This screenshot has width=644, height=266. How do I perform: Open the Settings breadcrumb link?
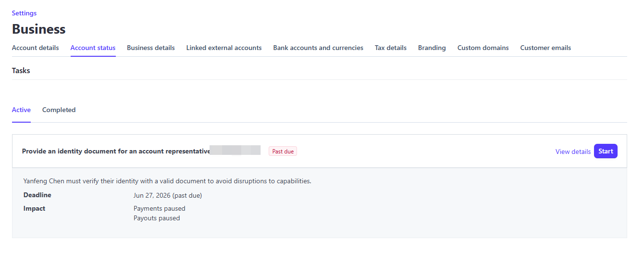pyautogui.click(x=24, y=13)
